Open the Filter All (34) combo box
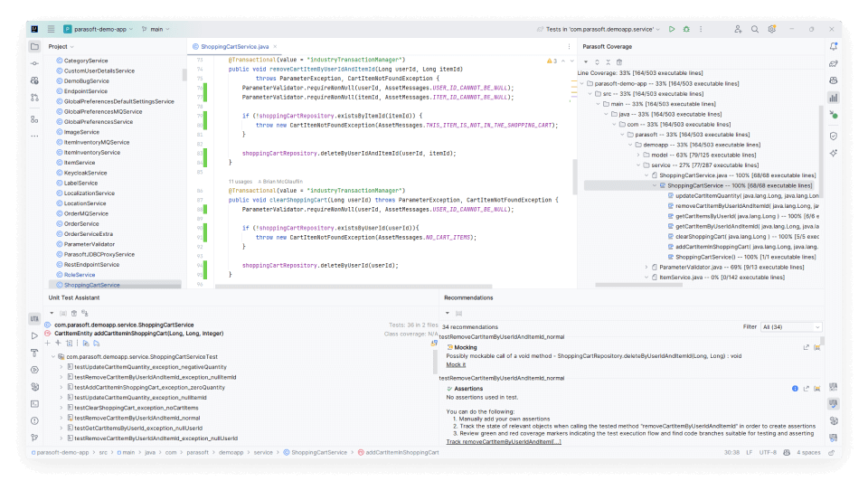Image resolution: width=868 pixels, height=490 pixels. [791, 327]
